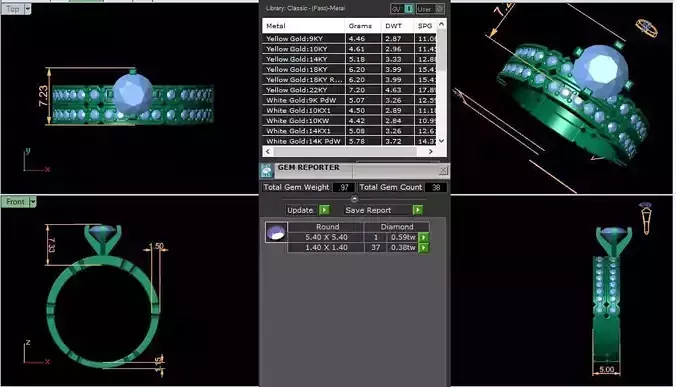Click the small ring icon in perspective viewport
The image size is (676, 387).
646,28
